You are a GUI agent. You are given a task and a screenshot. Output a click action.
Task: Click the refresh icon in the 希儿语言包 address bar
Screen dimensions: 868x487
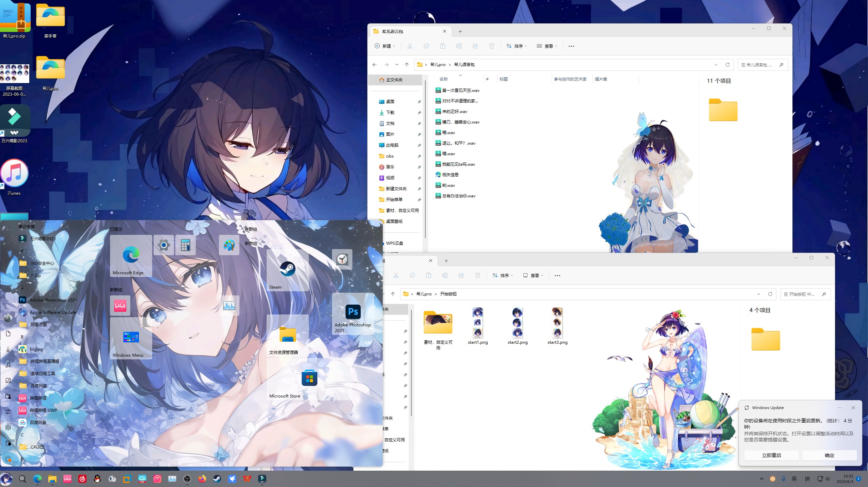pos(728,65)
